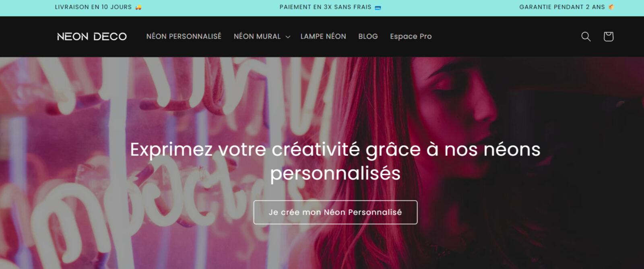Viewport: 644px width, 269px height.
Task: Visit the BLOG page
Action: 368,36
